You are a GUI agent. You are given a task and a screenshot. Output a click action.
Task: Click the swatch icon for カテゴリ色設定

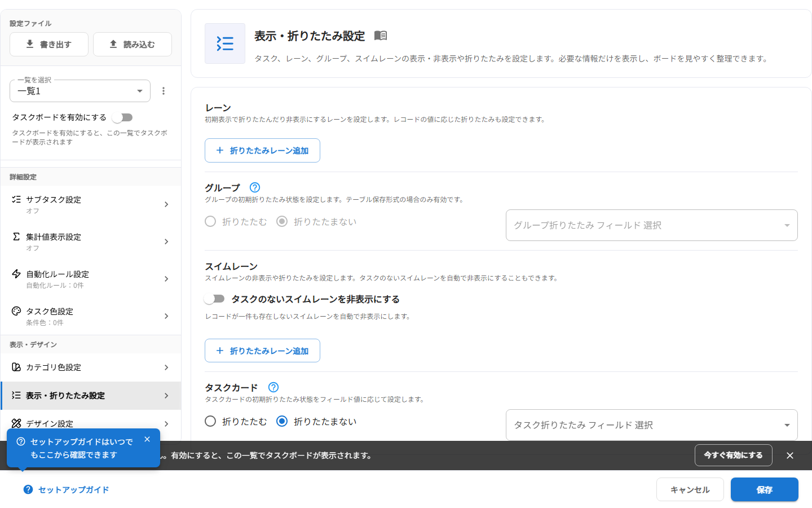tap(16, 367)
